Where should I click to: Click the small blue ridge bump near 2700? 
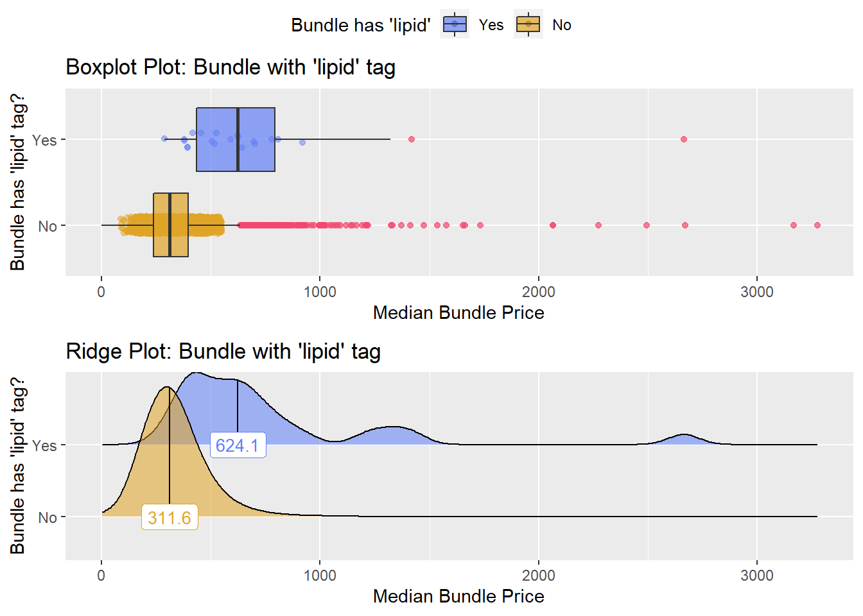click(x=684, y=440)
